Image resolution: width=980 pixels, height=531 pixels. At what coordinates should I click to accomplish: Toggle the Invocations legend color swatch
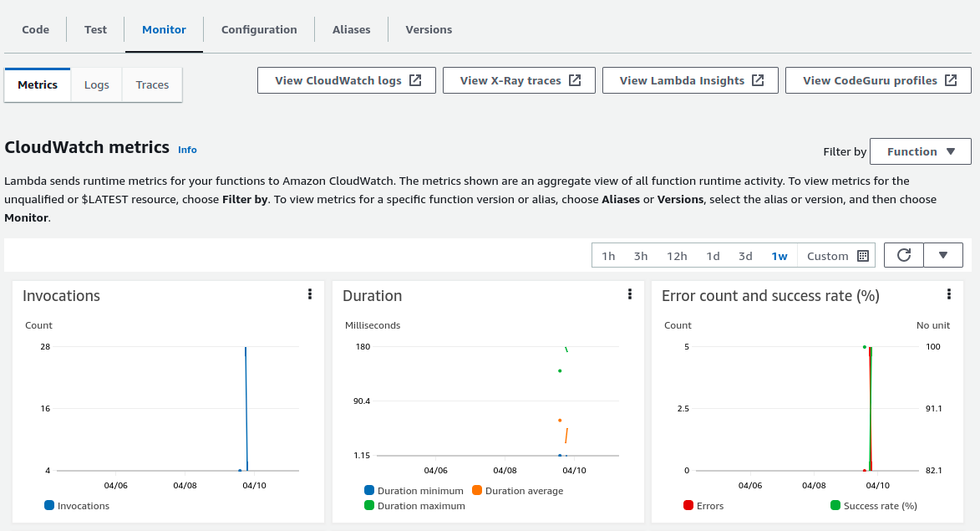click(49, 506)
